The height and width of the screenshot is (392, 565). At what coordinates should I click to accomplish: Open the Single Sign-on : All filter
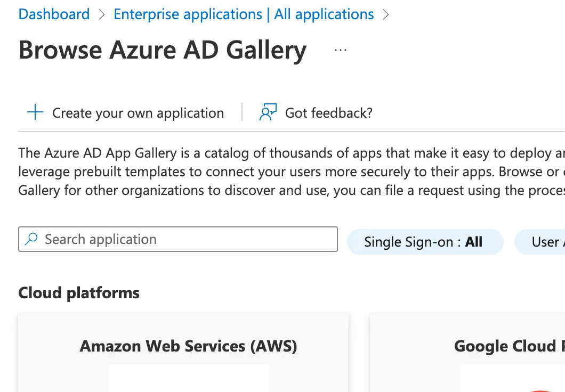pos(425,242)
